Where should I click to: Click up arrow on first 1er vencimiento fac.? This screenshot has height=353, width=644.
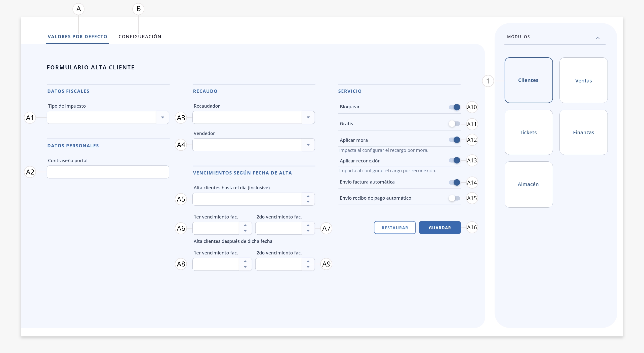pos(245,225)
